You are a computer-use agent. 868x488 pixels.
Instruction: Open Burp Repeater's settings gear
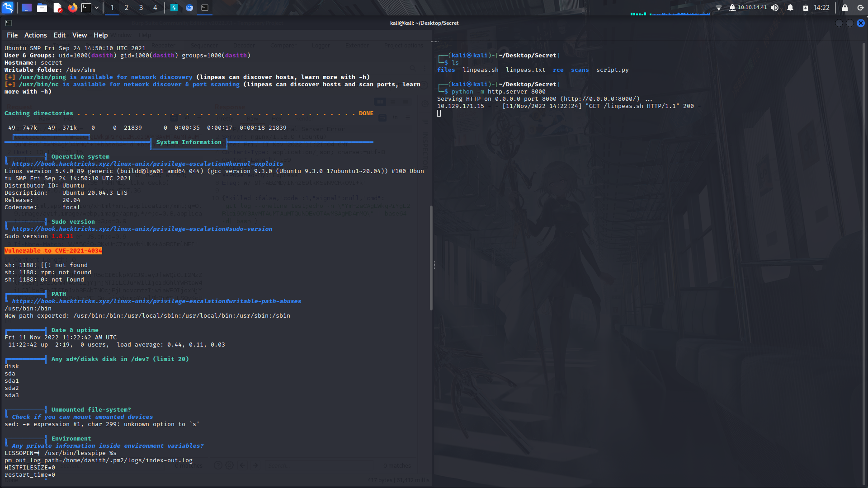coord(425,103)
